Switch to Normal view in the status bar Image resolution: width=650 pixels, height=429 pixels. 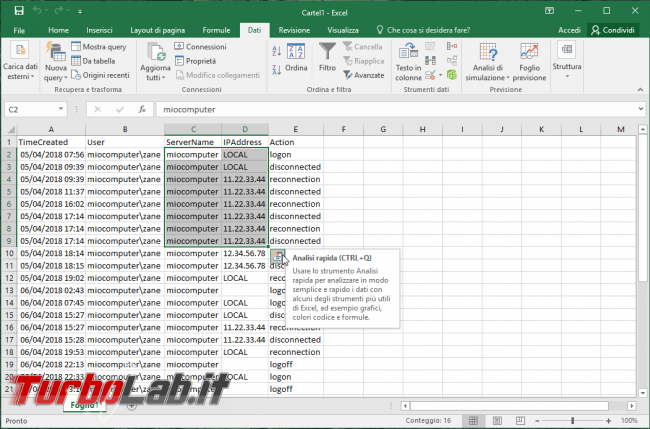473,421
